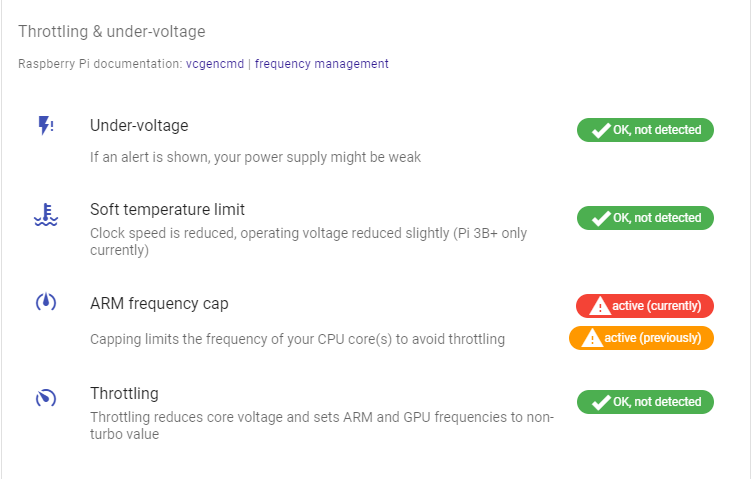Click the red active (currently) status badge
755x479 pixels.
[x=645, y=306]
